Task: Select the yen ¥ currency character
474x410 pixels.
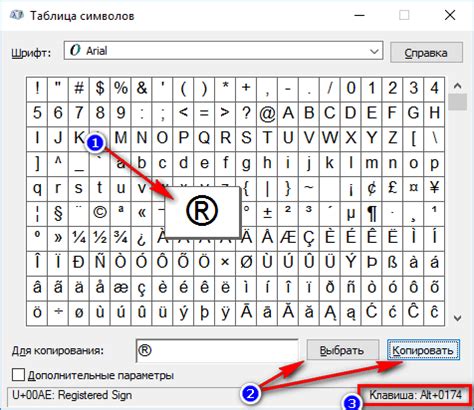Action: pos(434,187)
